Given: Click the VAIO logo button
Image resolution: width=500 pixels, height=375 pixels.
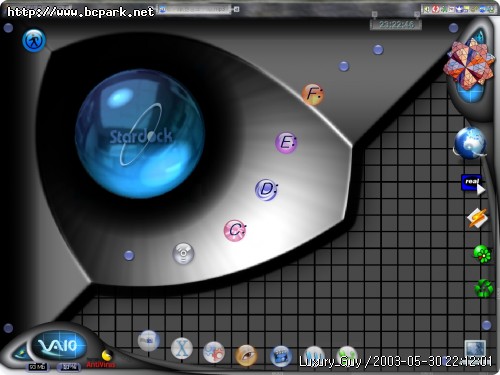Looking at the screenshot, I should [x=58, y=345].
